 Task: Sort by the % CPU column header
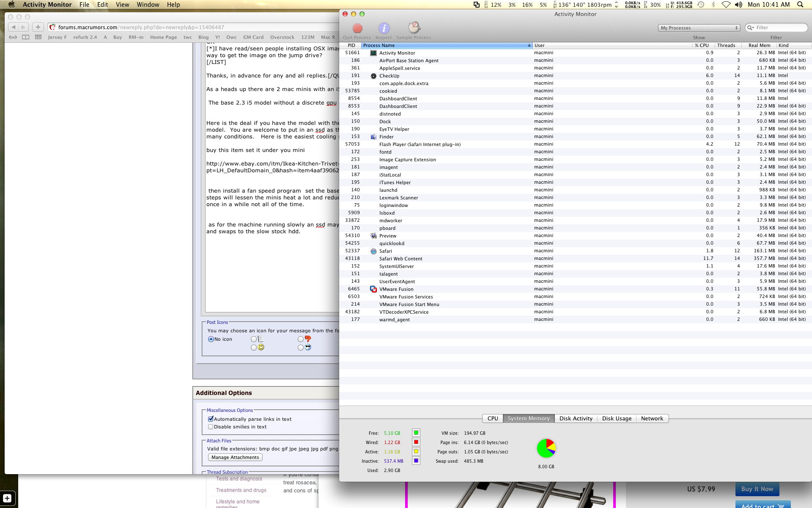[x=702, y=45]
